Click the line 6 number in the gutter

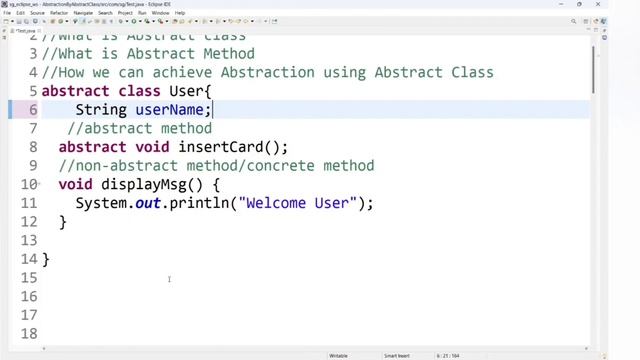33,109
